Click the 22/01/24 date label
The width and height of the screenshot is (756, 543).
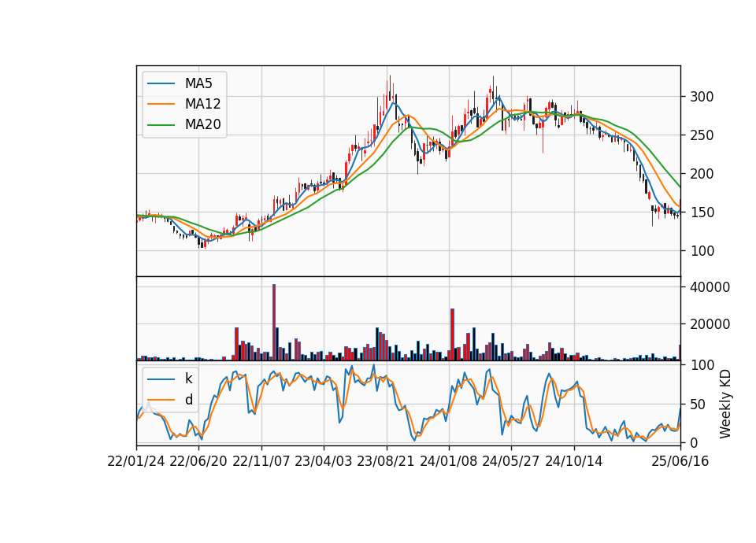[136, 461]
